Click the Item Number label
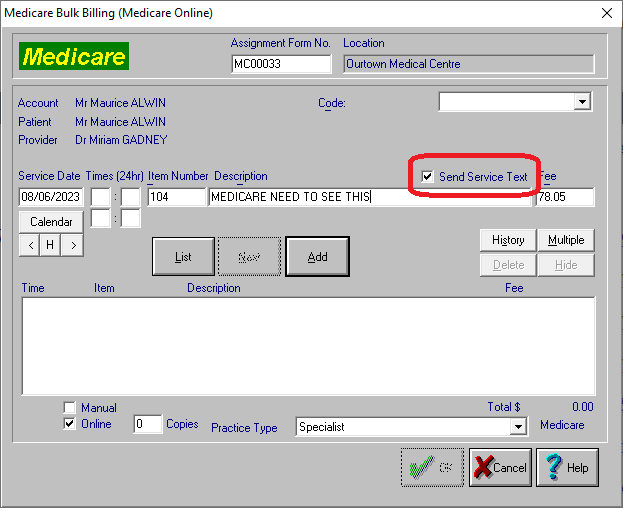The height and width of the screenshot is (508, 623). [178, 176]
